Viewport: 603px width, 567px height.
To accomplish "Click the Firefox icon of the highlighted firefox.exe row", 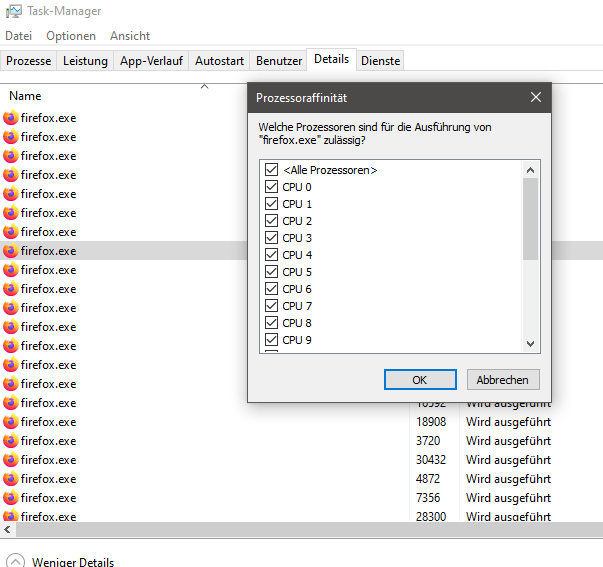I will point(11,251).
